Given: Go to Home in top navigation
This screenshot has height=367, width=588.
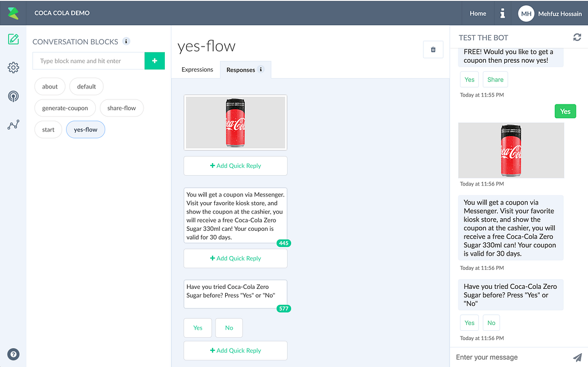Looking at the screenshot, I should click(478, 13).
